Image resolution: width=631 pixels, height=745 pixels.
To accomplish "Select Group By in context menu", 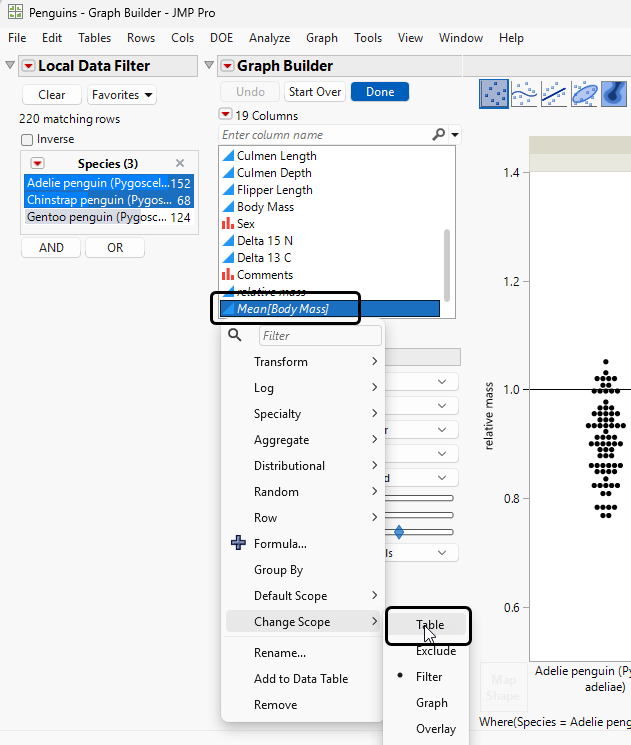I will pyautogui.click(x=303, y=569).
